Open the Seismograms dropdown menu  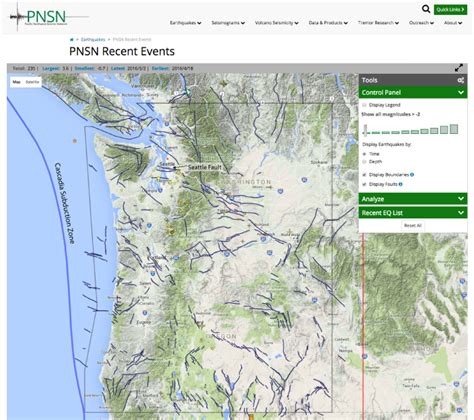coord(228,23)
